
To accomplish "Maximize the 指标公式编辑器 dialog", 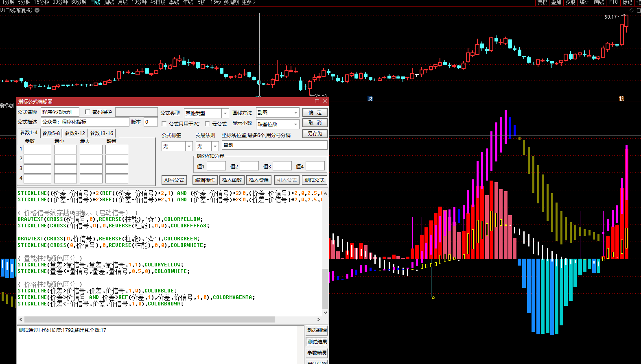I will coord(317,101).
